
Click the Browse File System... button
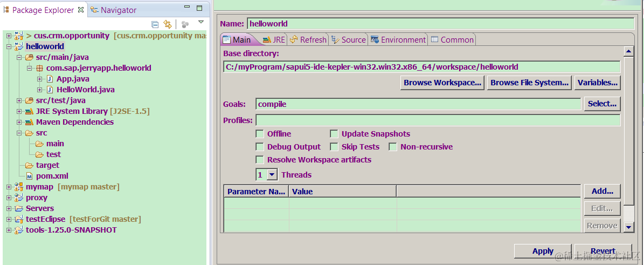(x=529, y=83)
